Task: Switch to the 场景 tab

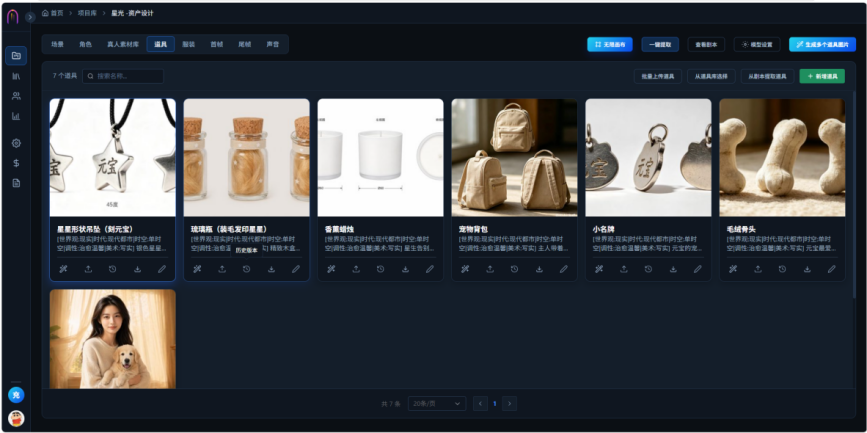Action: 58,44
